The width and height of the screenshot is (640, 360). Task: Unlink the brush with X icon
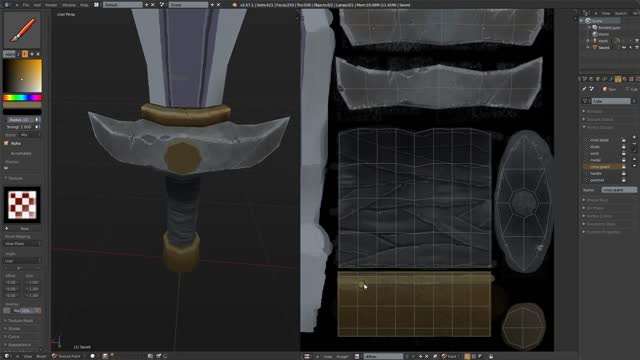click(x=38, y=54)
